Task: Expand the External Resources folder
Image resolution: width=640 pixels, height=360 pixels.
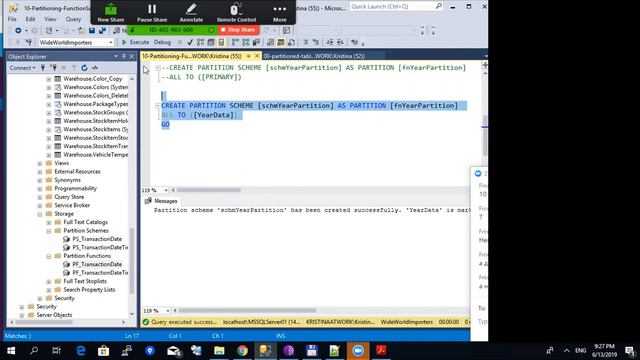Action: 40,172
